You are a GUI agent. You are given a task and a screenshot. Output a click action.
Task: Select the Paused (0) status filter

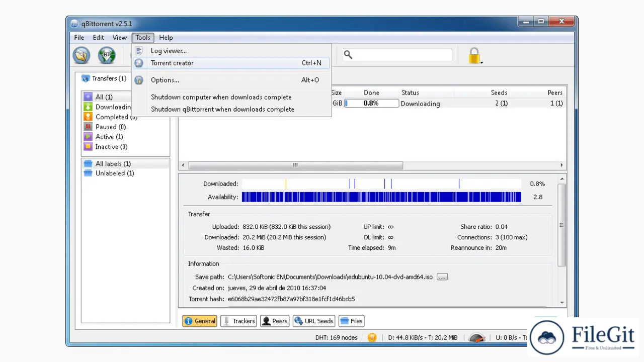click(126, 127)
